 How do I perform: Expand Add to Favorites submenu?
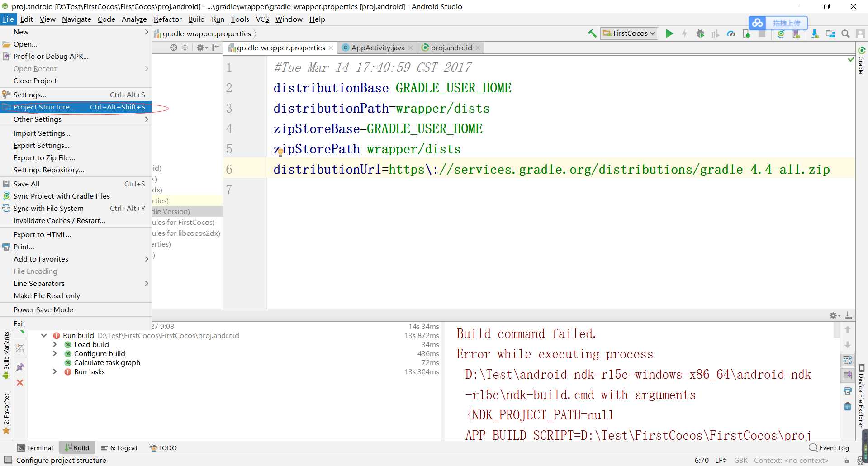coord(76,259)
